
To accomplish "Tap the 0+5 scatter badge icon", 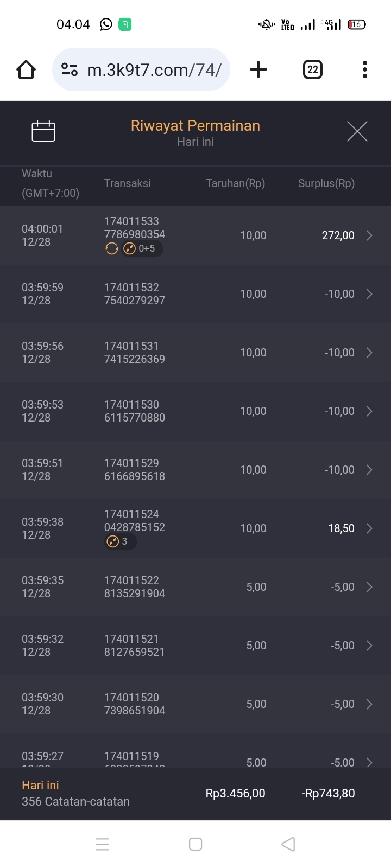I will [142, 248].
